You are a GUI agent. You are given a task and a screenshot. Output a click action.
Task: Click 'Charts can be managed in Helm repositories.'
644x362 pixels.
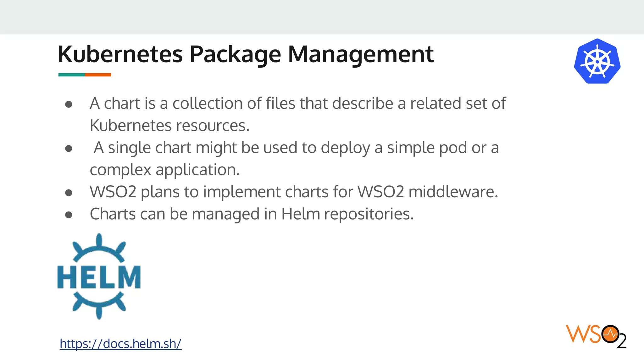252,214
